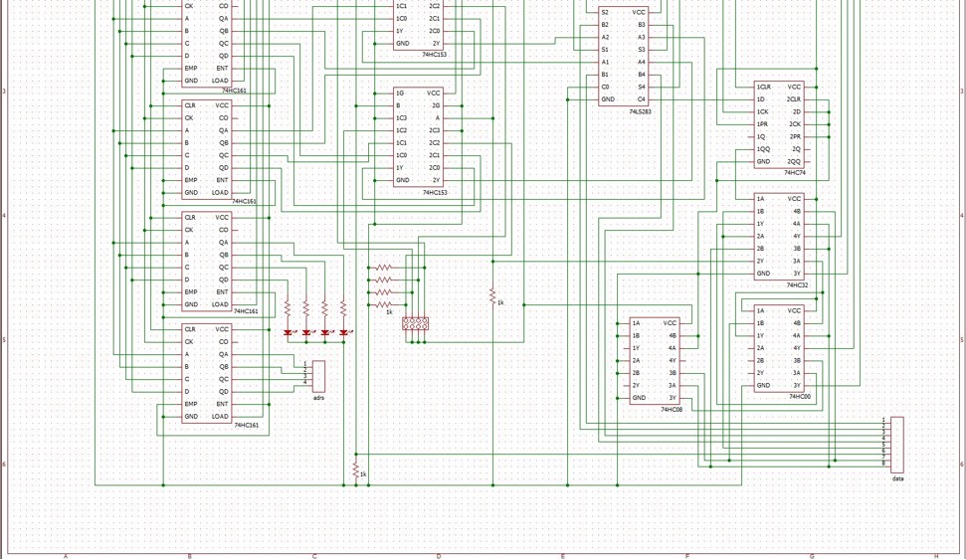Image resolution: width=966 pixels, height=560 pixels.
Task: Select the 8-pin data connector
Action: click(x=897, y=444)
